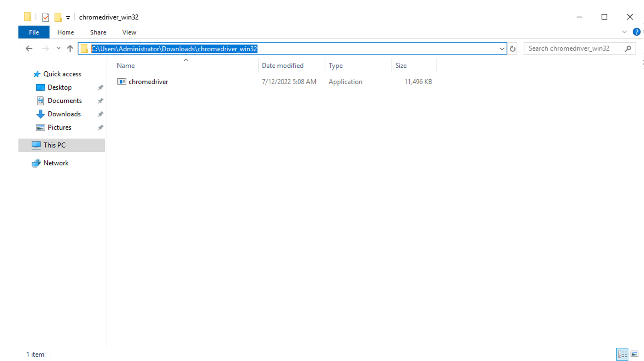Open Help with the question mark icon
644x361 pixels.
click(636, 32)
